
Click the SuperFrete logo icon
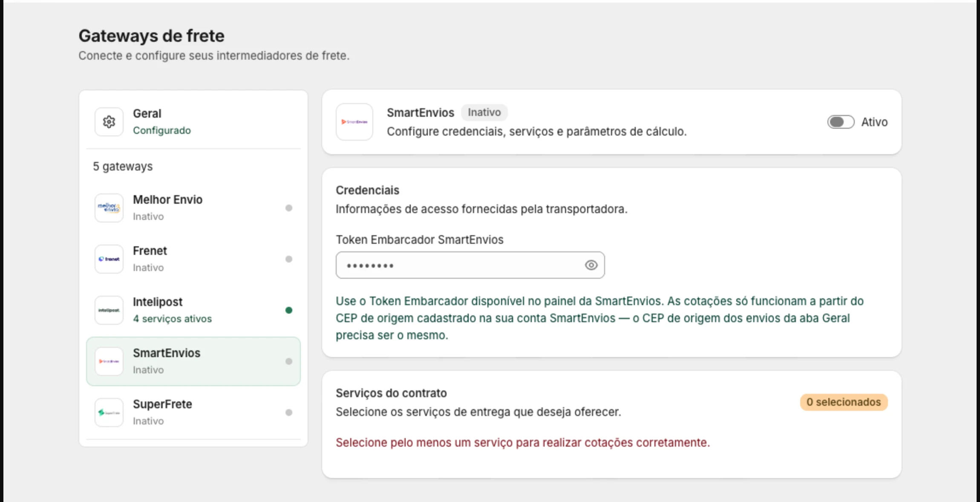[109, 413]
